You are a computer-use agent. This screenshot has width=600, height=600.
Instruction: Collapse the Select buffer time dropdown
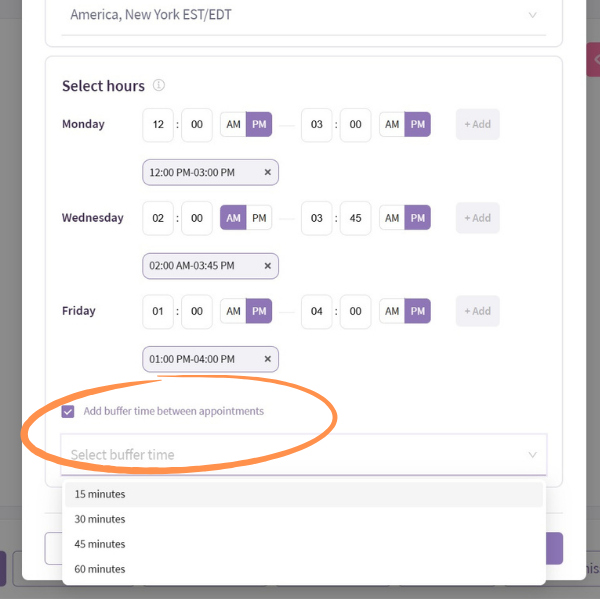(532, 455)
